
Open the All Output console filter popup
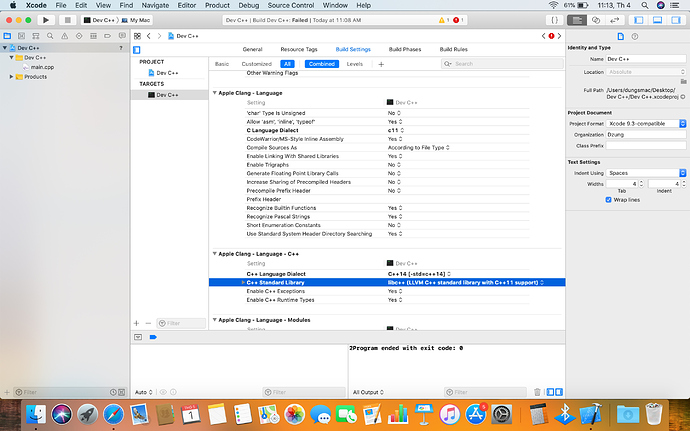pos(368,392)
